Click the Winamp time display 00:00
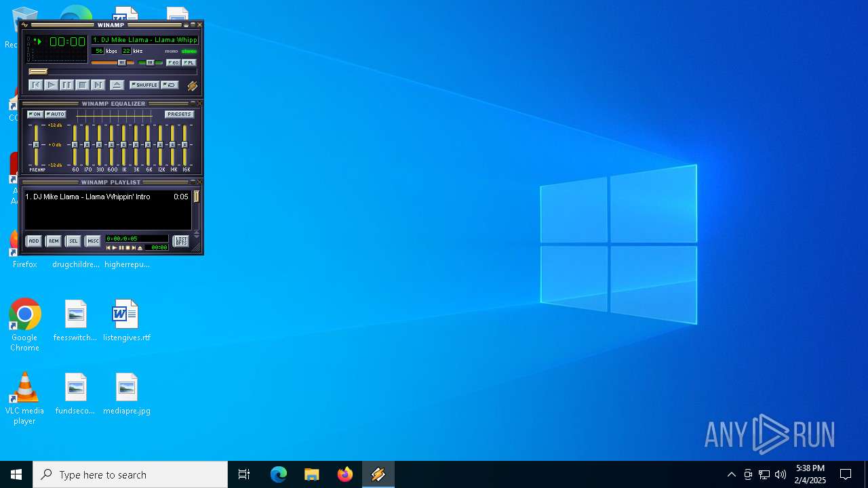The height and width of the screenshot is (488, 868). (67, 42)
